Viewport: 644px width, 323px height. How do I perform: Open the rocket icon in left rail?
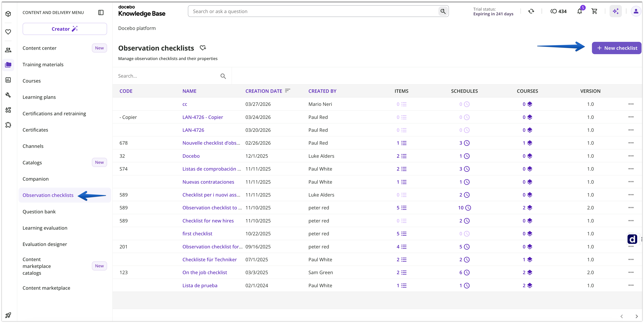pyautogui.click(x=8, y=315)
